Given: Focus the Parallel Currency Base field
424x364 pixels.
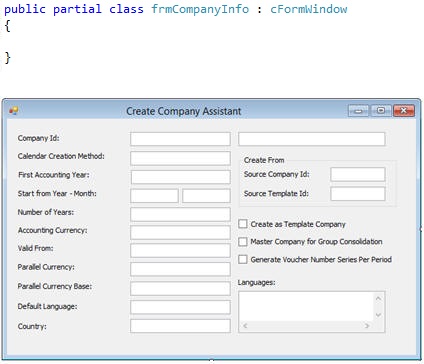Looking at the screenshot, I should 180,288.
